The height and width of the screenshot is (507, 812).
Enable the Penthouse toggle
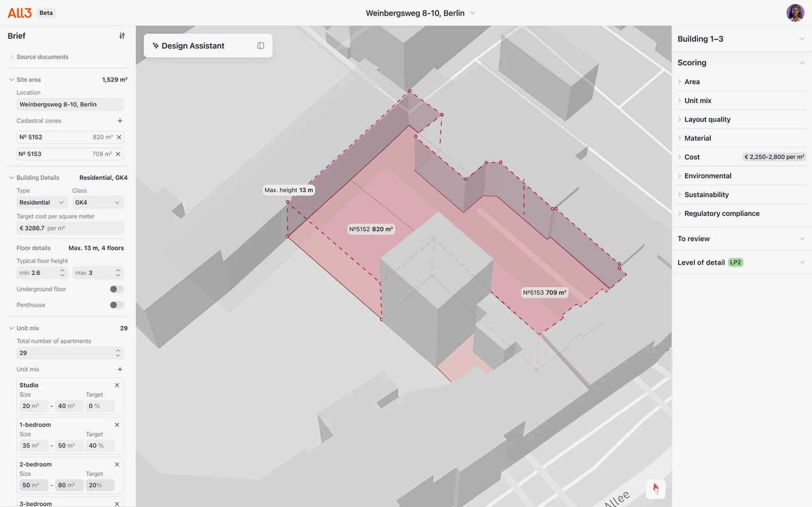pyautogui.click(x=117, y=305)
